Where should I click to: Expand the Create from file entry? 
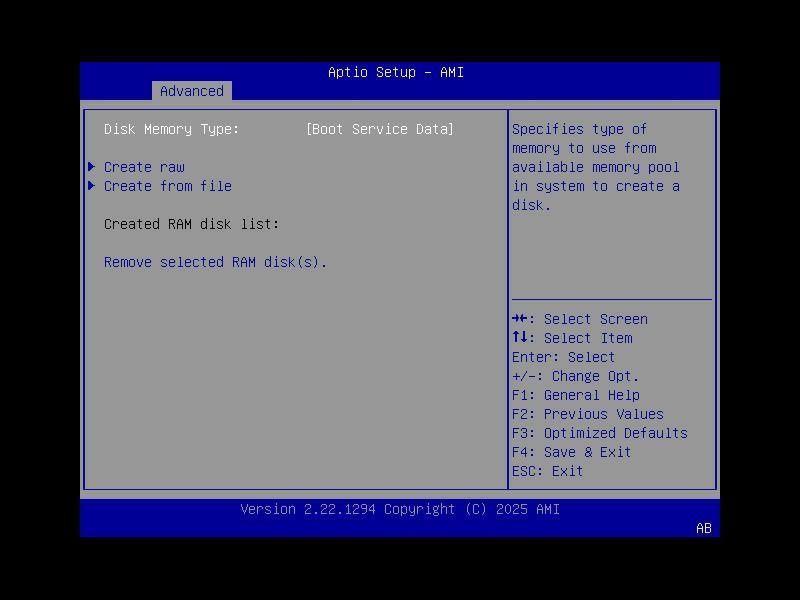click(x=168, y=186)
